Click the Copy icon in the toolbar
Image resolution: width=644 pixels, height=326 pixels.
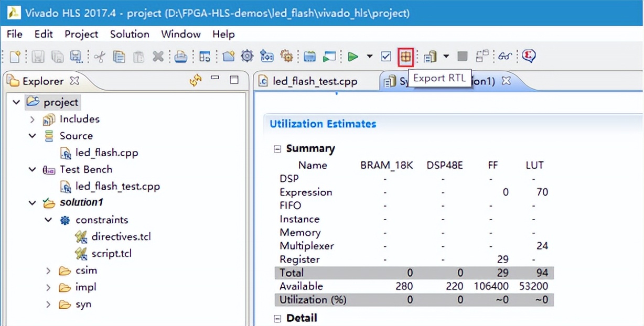coord(119,56)
